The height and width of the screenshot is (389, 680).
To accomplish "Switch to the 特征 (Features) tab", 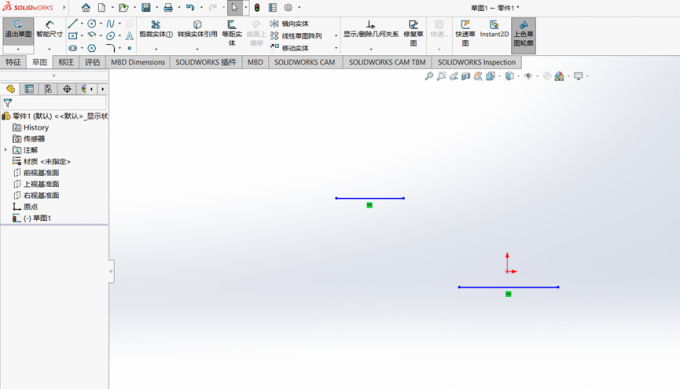I will click(13, 62).
